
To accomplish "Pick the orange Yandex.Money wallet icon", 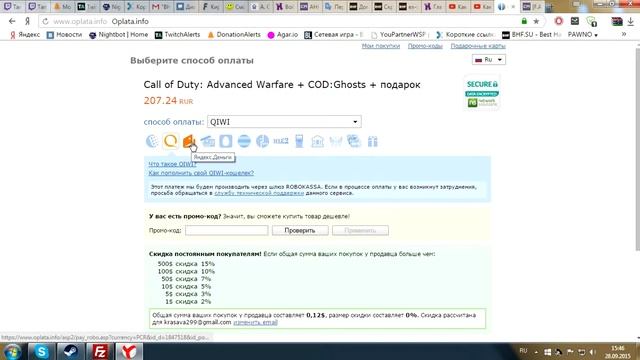I will click(188, 141).
